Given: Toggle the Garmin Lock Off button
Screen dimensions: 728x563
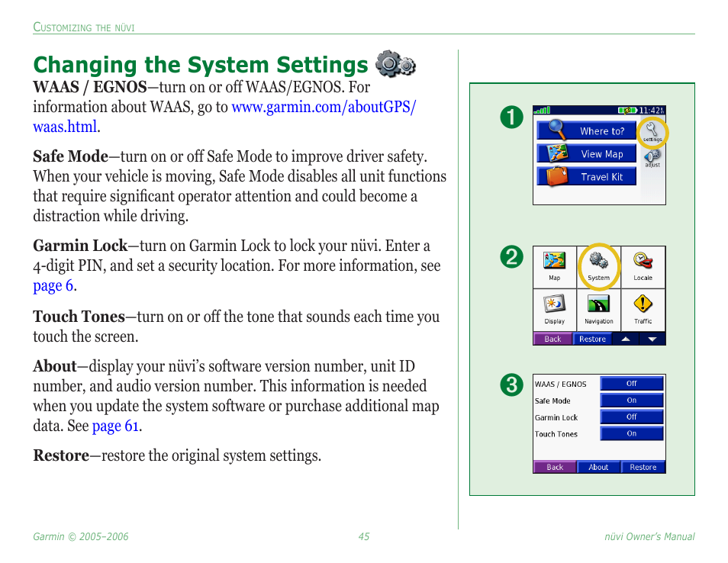Looking at the screenshot, I should point(631,417).
